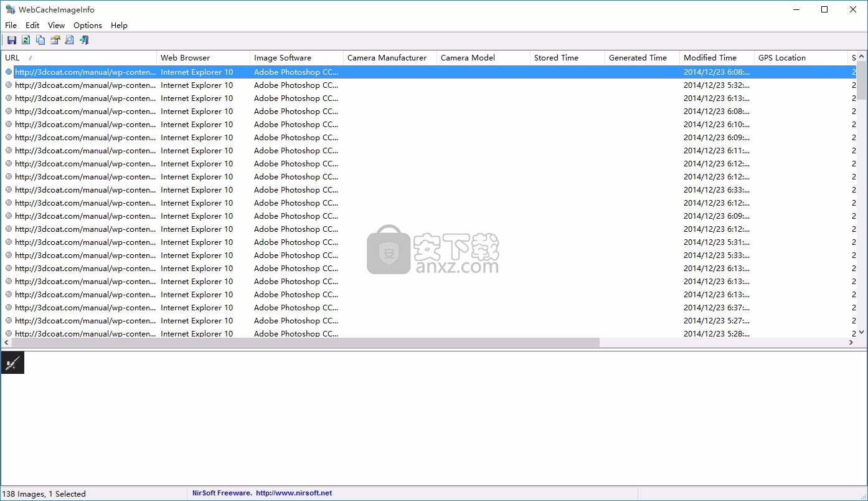
Task: Click the horizontal scrollbar thumb
Action: (x=306, y=343)
